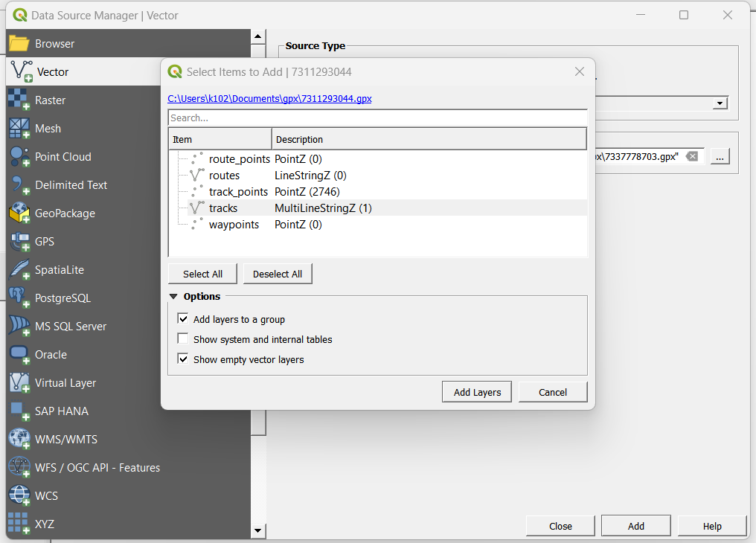The height and width of the screenshot is (543, 756).
Task: Click the Browser folder icon in sidebar
Action: tap(19, 43)
